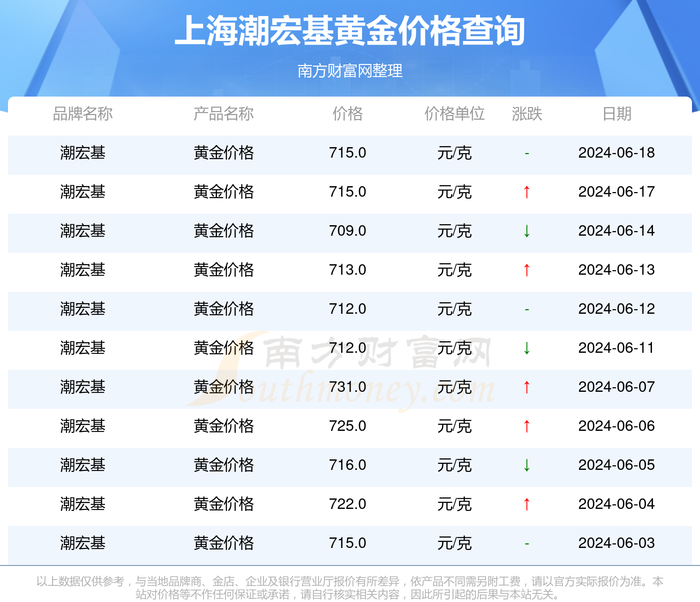Click the 价格 column header
Screen dimensions: 700x602
click(x=347, y=114)
